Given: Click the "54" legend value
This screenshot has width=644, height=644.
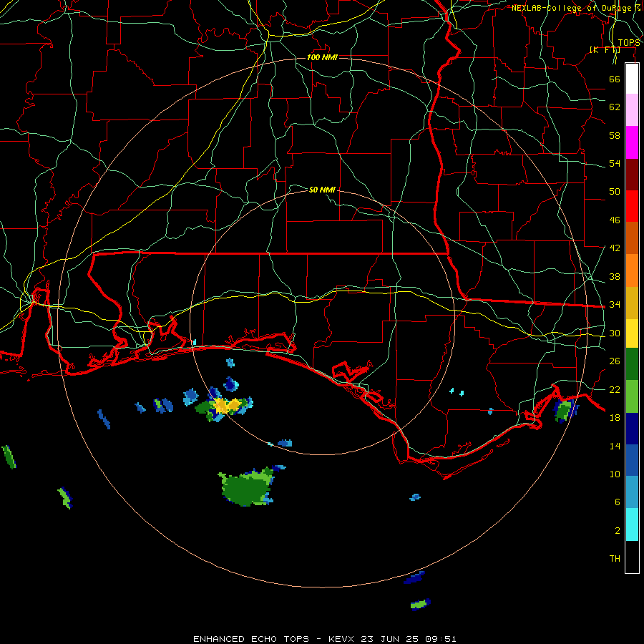Looking at the screenshot, I should 615,163.
